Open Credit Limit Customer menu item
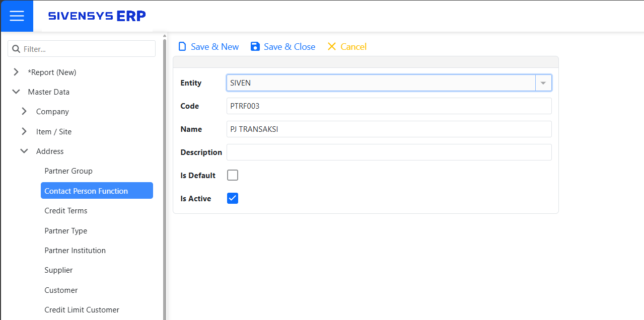The width and height of the screenshot is (644, 320). [x=82, y=310]
